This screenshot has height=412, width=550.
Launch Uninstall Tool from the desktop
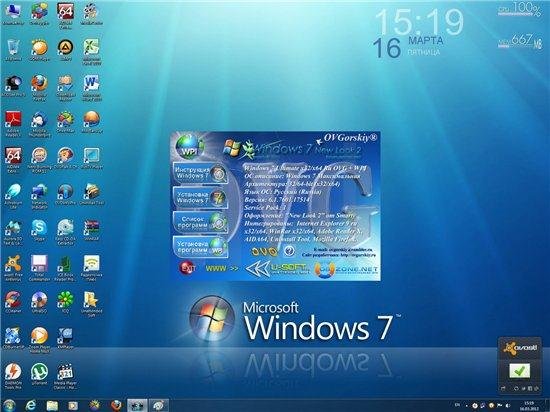(x=91, y=194)
